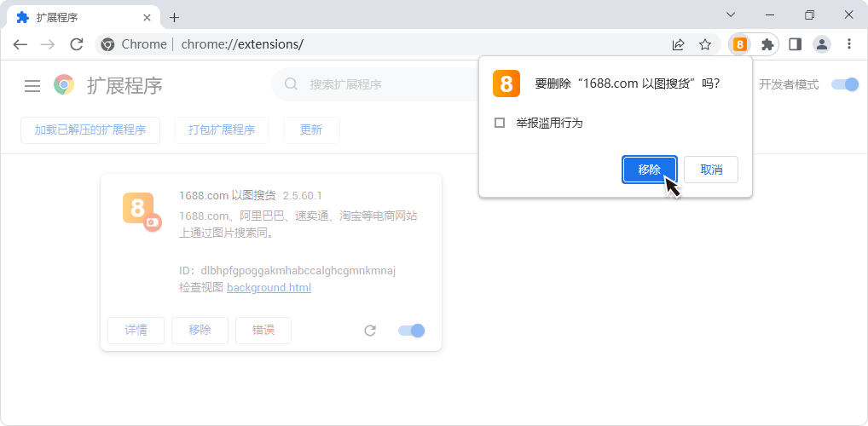The width and height of the screenshot is (868, 426).
Task: Click the 更新 button
Action: [x=311, y=130]
